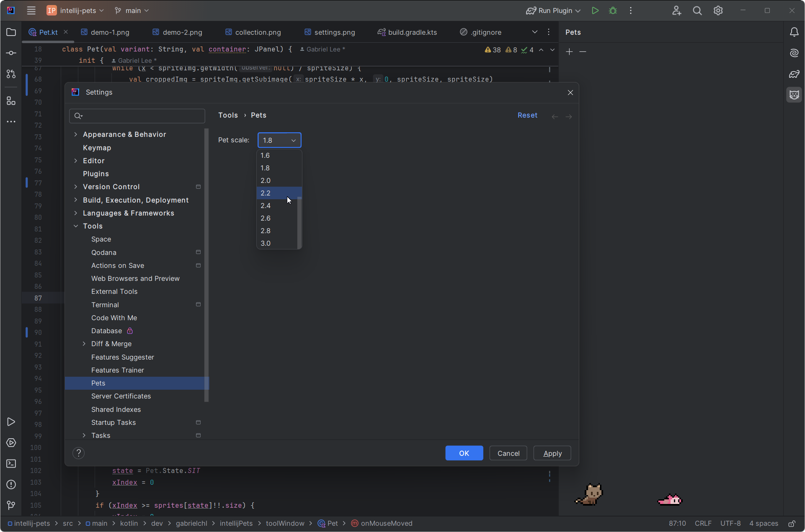
Task: Click the Pets settings menu item
Action: tap(98, 383)
